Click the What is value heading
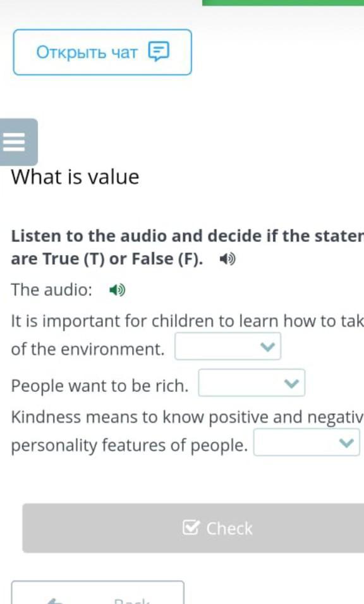 point(75,177)
